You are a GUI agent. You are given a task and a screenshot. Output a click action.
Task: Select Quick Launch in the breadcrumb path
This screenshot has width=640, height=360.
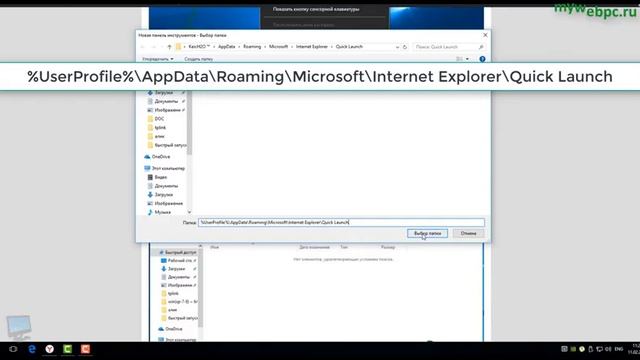[x=349, y=47]
